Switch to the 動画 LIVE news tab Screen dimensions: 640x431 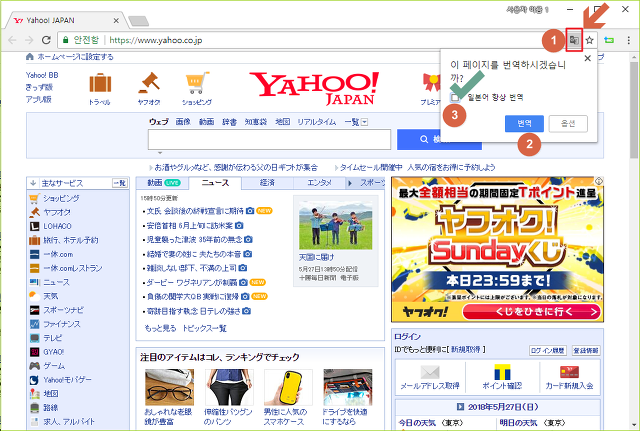pyautogui.click(x=163, y=183)
